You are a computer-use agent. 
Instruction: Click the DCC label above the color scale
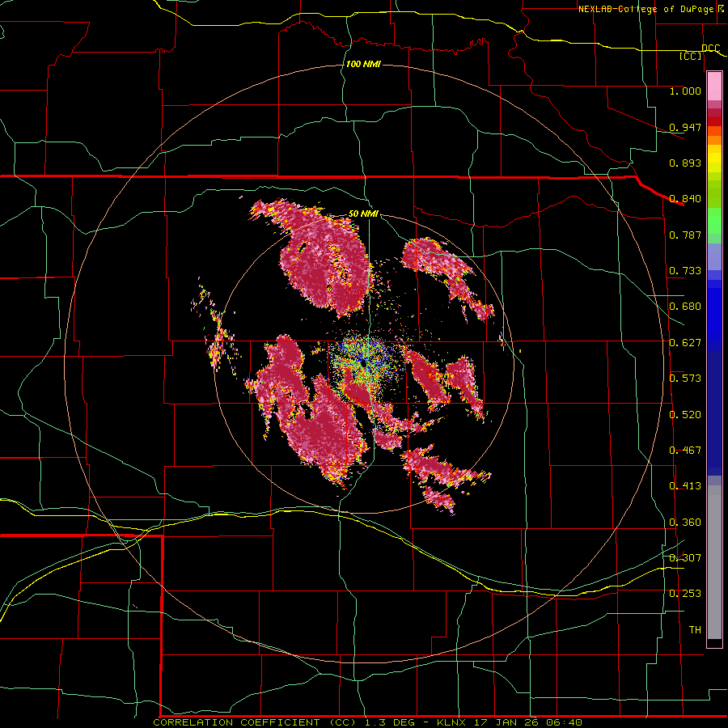click(x=710, y=48)
